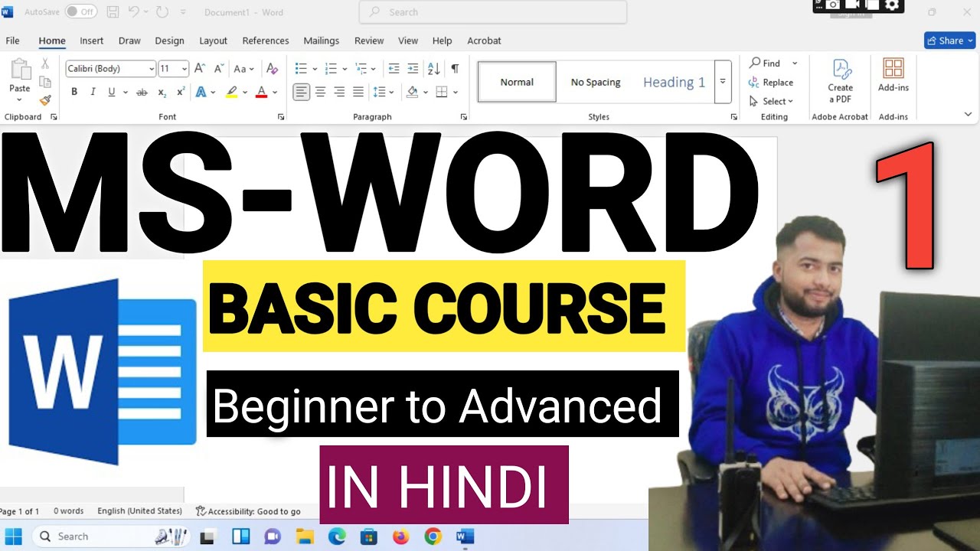Click the Decrease Indent icon

[394, 69]
